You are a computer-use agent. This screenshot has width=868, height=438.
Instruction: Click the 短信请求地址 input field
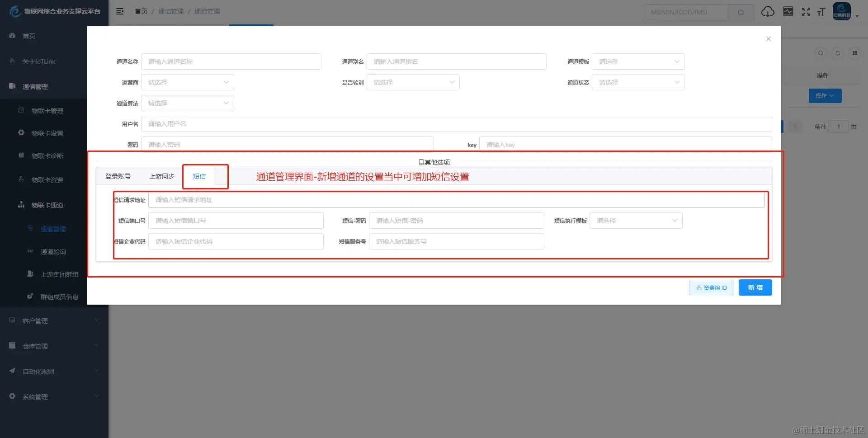click(457, 200)
